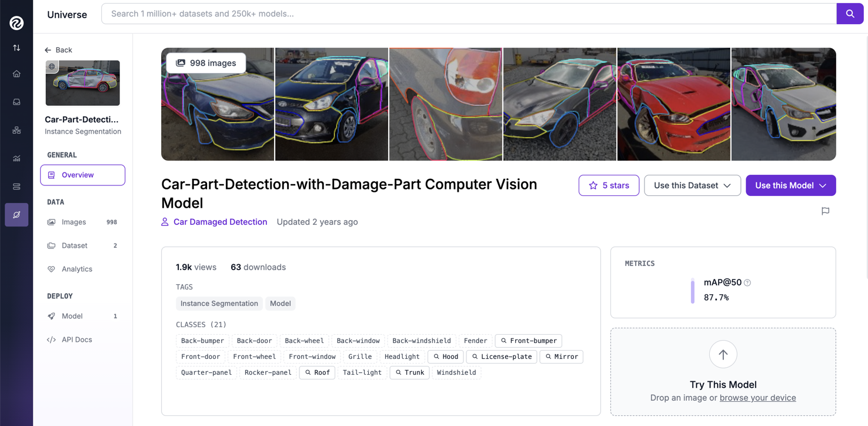This screenshot has height=426, width=868.
Task: Click the purple search magnifier button
Action: click(x=850, y=14)
